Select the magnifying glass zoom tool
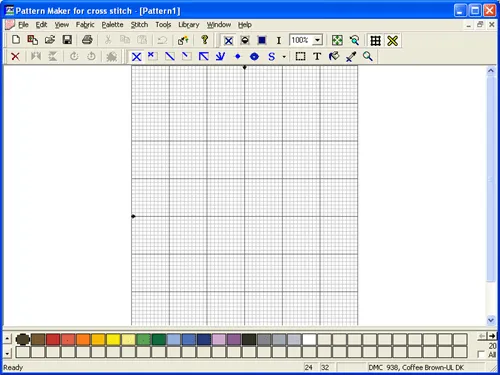500x375 pixels. click(x=368, y=56)
